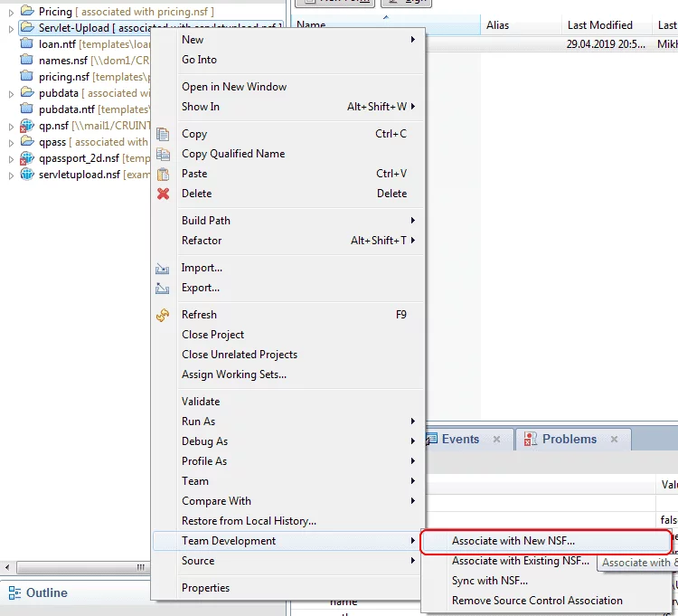Switch to the Events tab
Image resolution: width=678 pixels, height=616 pixels.
(x=460, y=440)
